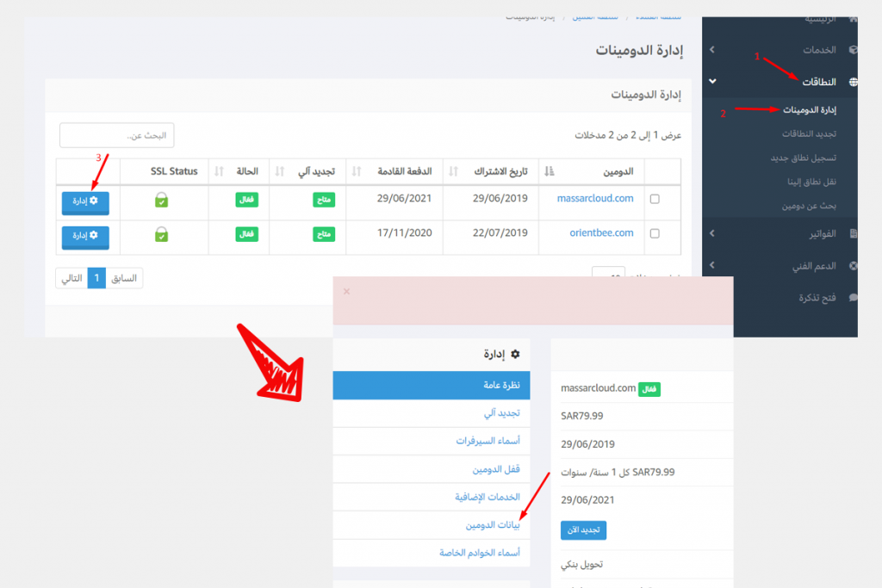882x588 pixels.
Task: Click SSL lock icon for massarcloud.com
Action: (161, 200)
